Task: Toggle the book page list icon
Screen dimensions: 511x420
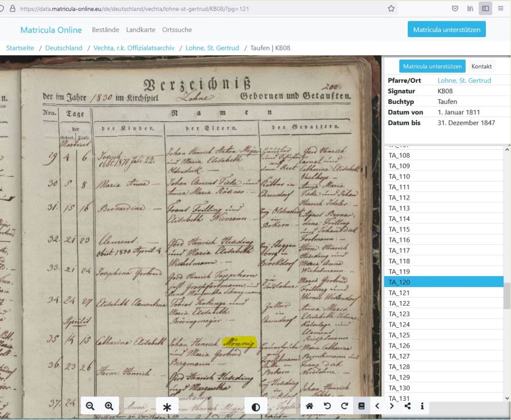Action: pos(361,406)
